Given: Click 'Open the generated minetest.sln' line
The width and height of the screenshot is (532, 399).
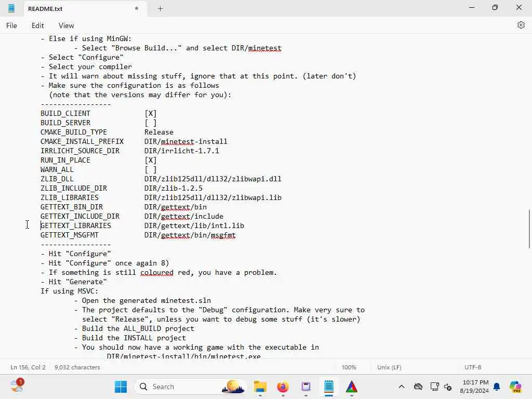Looking at the screenshot, I should [142, 301].
